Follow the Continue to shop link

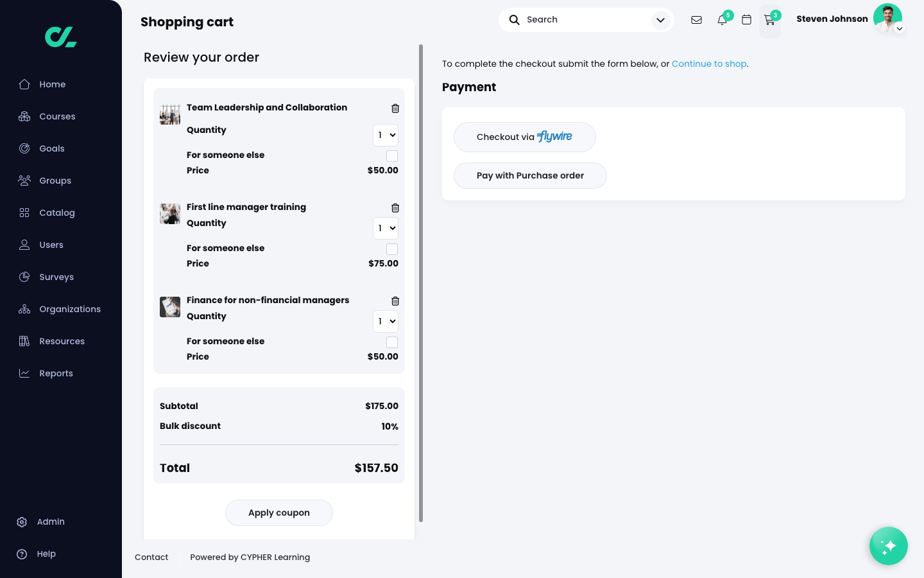tap(709, 64)
